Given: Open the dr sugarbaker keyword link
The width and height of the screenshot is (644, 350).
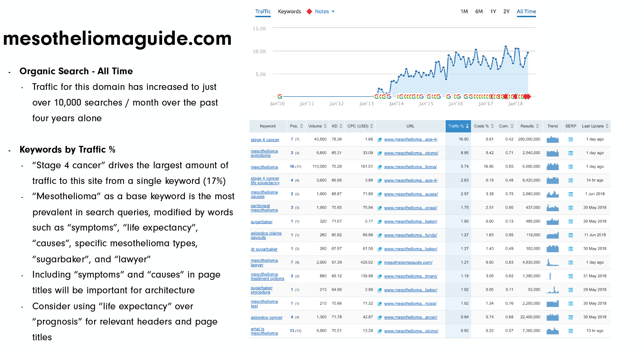Looking at the screenshot, I should coord(264,249).
